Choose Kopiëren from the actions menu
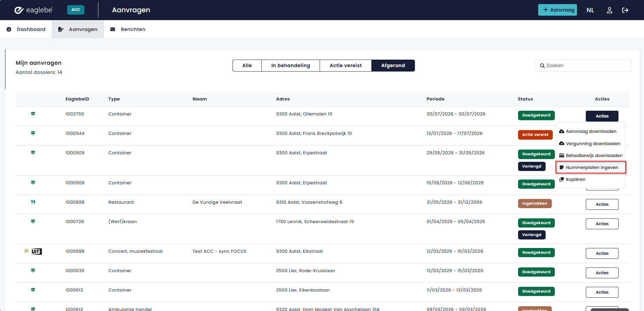The image size is (644, 311). click(591, 180)
